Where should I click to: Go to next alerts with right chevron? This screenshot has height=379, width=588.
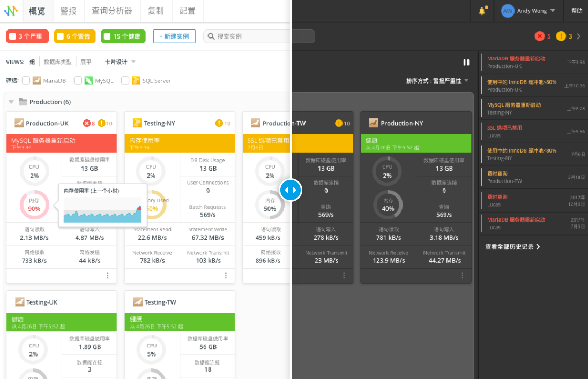click(x=579, y=36)
